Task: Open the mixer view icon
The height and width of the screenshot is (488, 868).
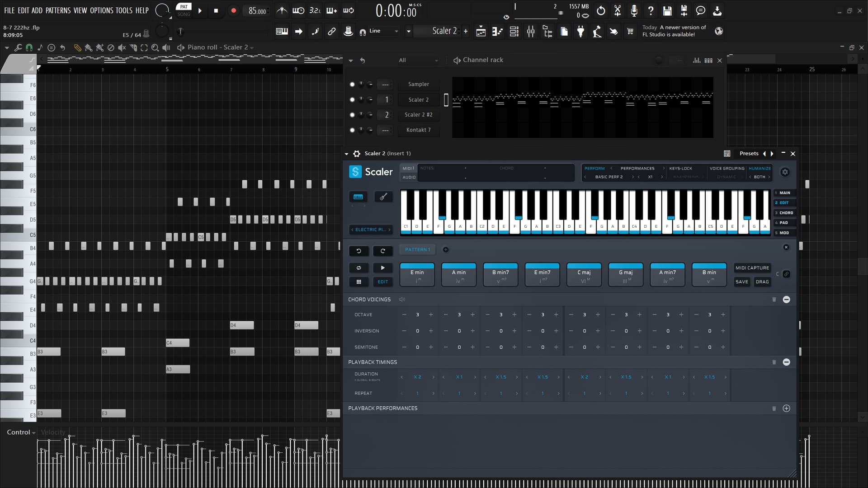Action: tap(531, 31)
